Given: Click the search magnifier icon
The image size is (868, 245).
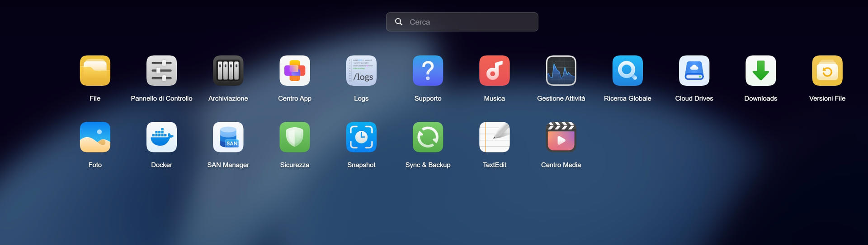Looking at the screenshot, I should tap(399, 22).
